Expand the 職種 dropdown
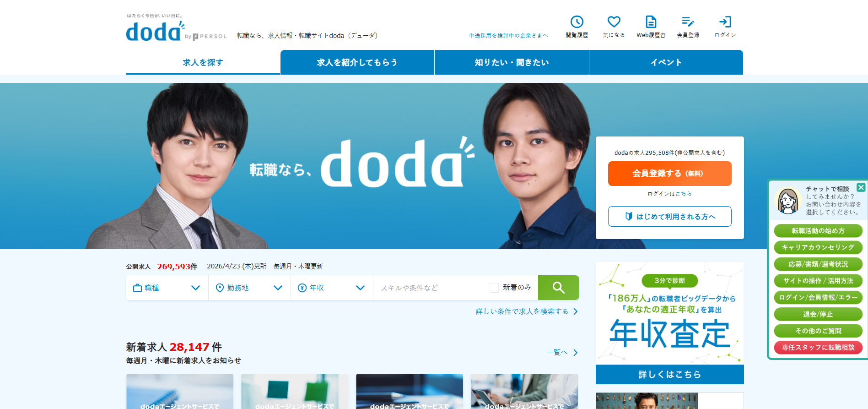Image resolution: width=868 pixels, height=409 pixels. tap(167, 288)
